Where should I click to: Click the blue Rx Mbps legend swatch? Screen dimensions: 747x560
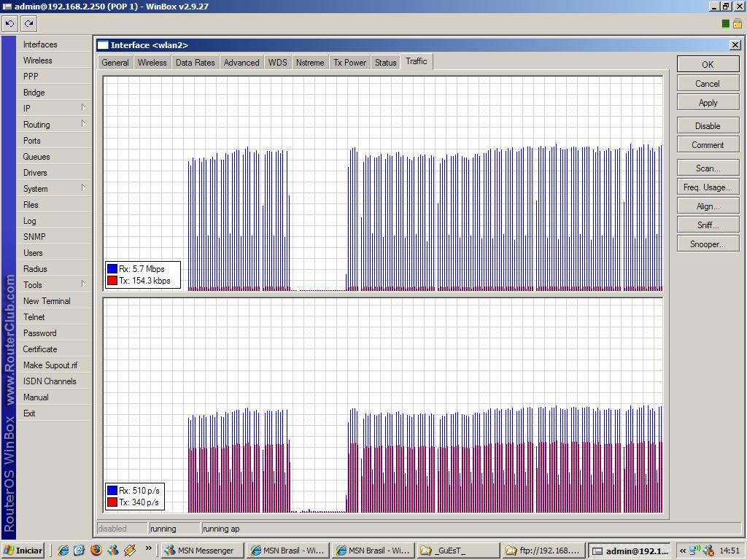(x=112, y=269)
